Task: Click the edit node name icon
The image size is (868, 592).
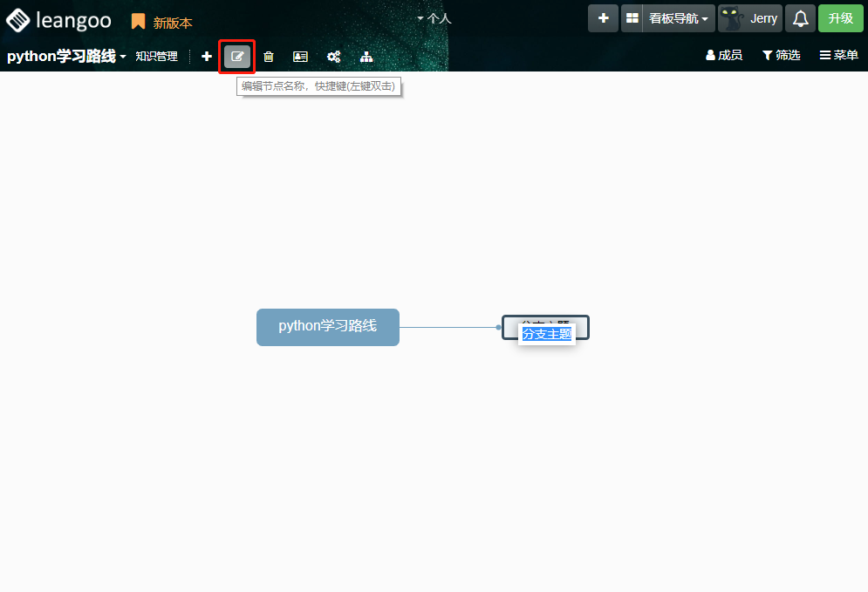Action: click(x=237, y=57)
